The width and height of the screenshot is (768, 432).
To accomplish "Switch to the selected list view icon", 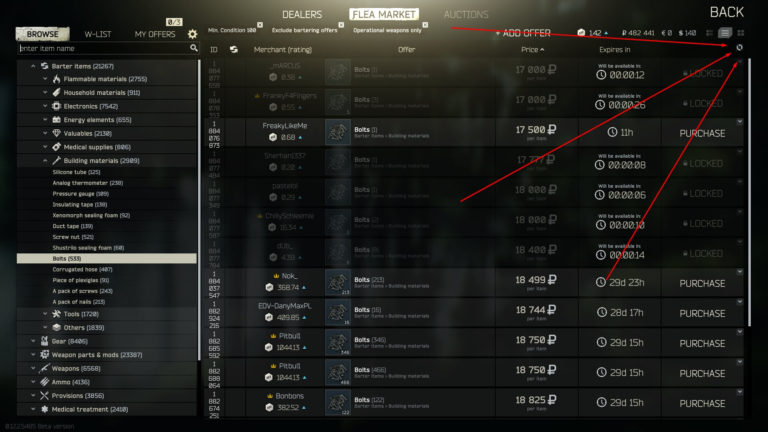I will 725,33.
